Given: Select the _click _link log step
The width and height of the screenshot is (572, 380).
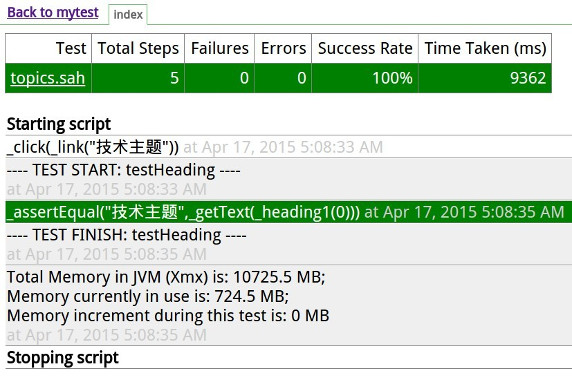Looking at the screenshot, I should 93,147.
